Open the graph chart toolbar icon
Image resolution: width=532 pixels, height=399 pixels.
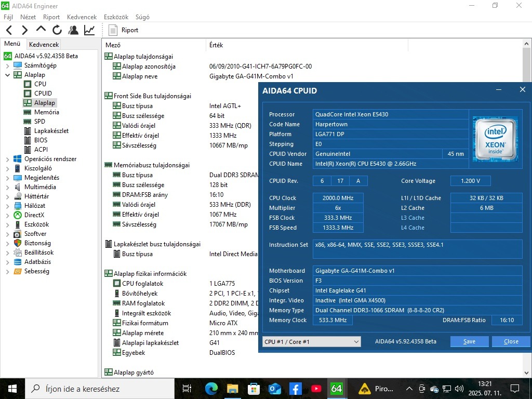coord(89,30)
